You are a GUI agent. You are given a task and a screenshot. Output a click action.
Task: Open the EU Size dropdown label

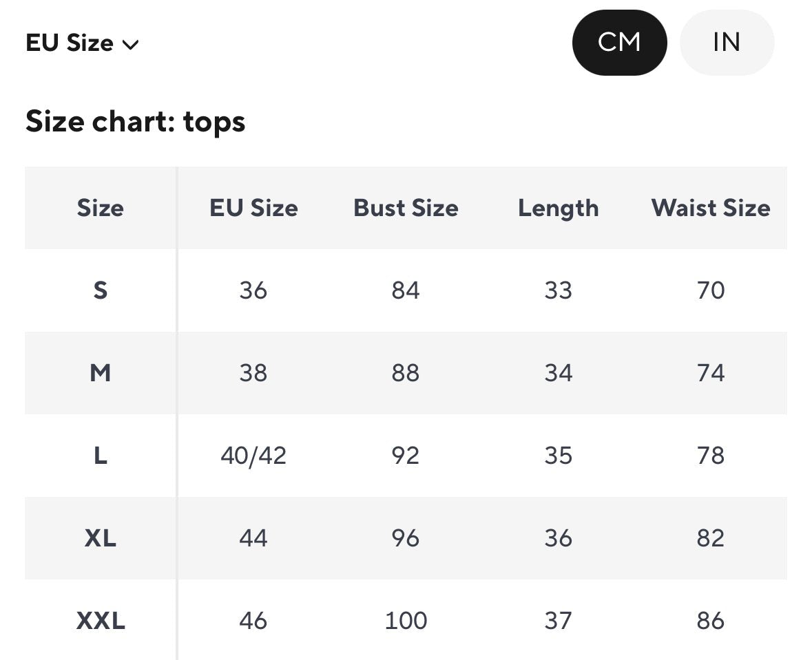click(x=70, y=43)
